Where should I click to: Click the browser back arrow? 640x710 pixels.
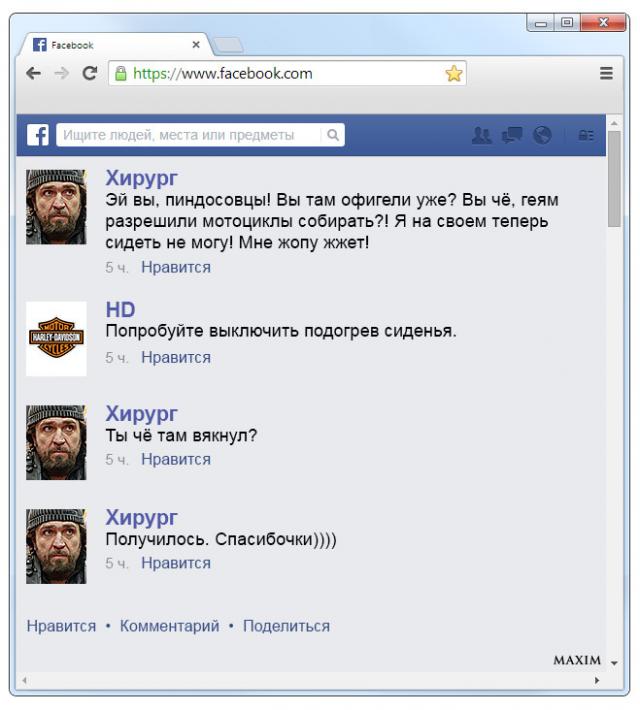click(34, 73)
